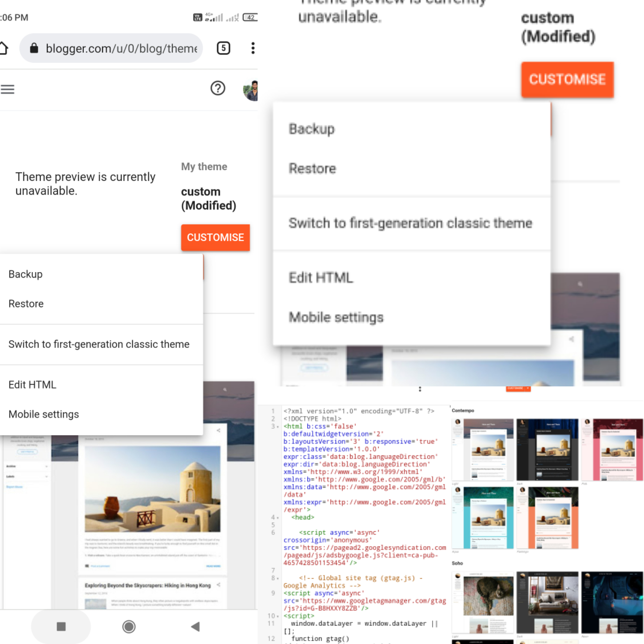
Task: Select the Soho Dark theme with sofa photo
Action: click(x=547, y=602)
